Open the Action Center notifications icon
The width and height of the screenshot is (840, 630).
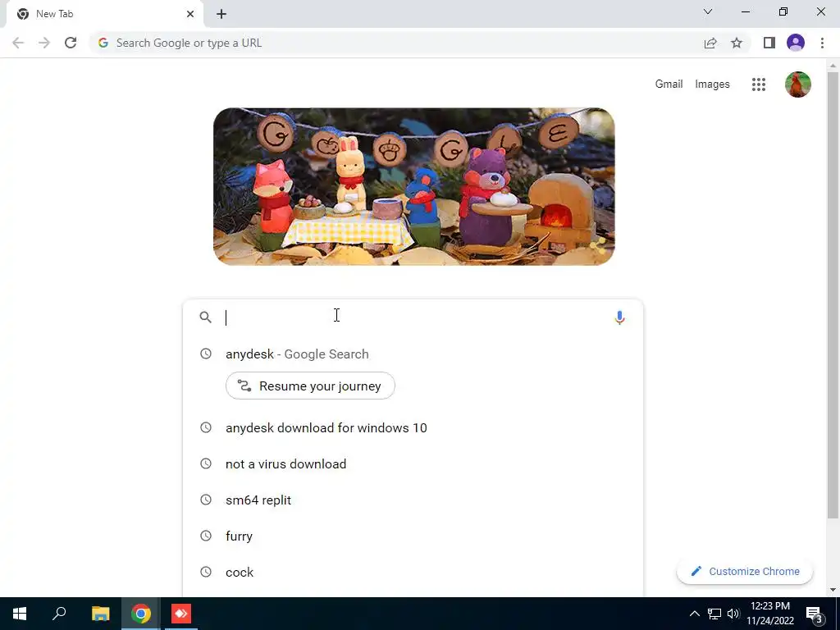tap(815, 615)
